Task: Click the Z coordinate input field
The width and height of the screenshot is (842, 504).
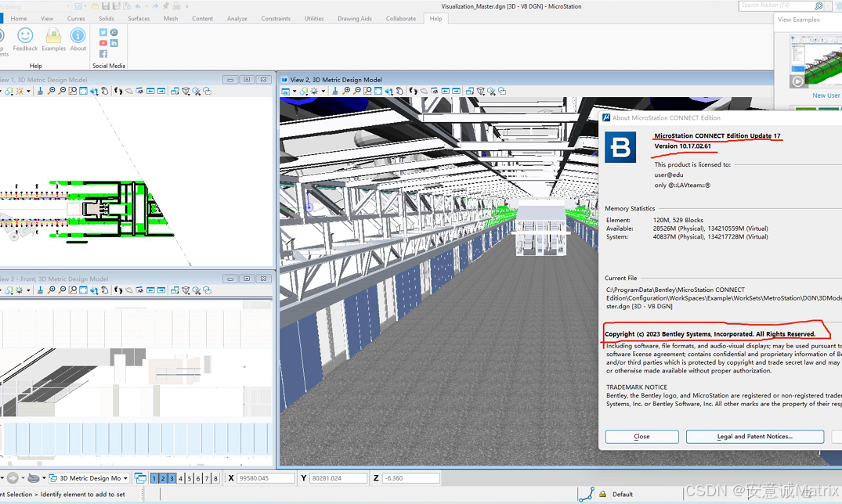Action: [410, 477]
